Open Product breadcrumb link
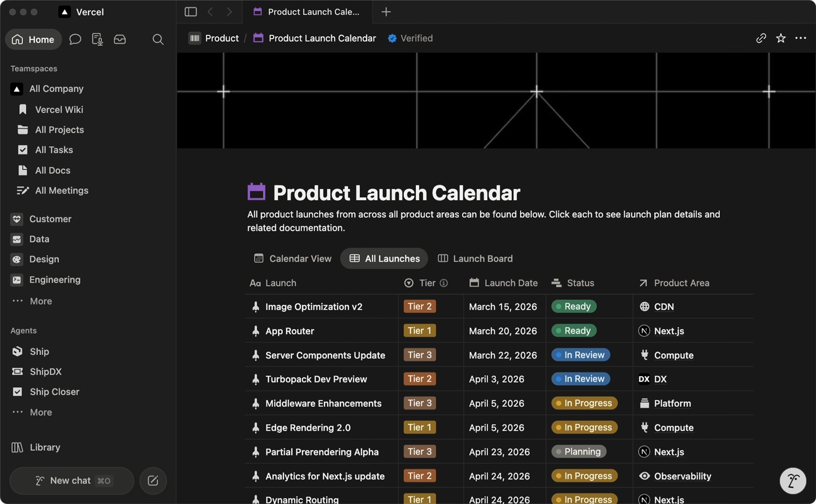The width and height of the screenshot is (816, 504). pos(214,38)
